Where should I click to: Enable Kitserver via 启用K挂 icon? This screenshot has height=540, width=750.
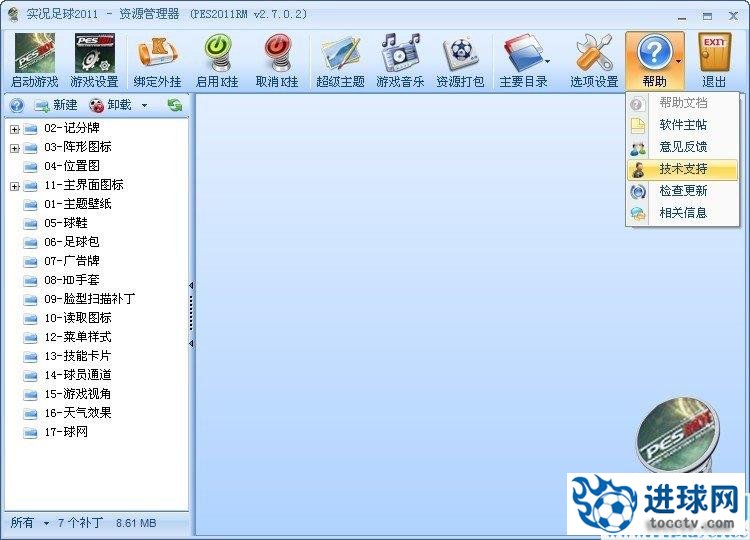point(217,61)
